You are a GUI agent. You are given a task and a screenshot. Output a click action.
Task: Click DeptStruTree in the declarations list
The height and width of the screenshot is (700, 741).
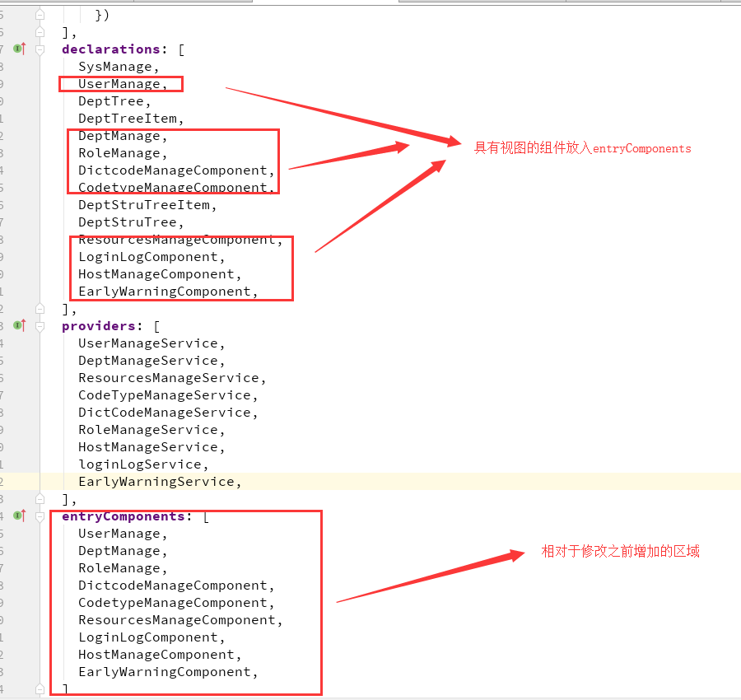pos(128,222)
